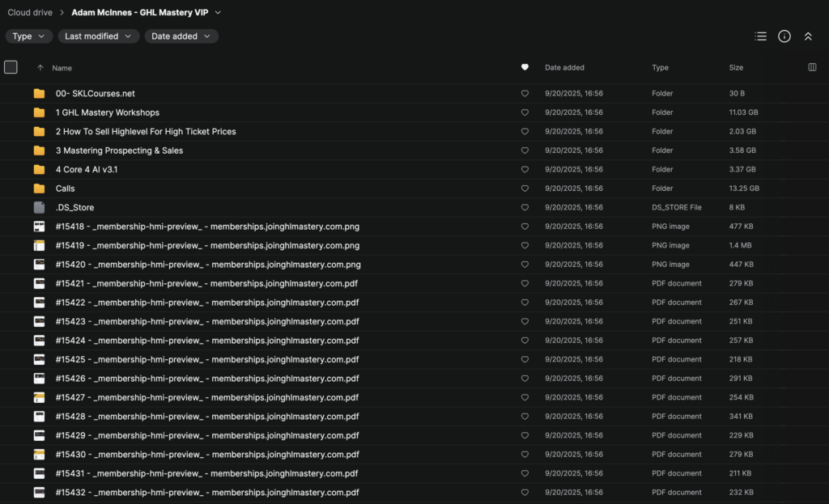Open the Date added filter dropdown
Image resolution: width=829 pixels, height=504 pixels.
point(181,36)
